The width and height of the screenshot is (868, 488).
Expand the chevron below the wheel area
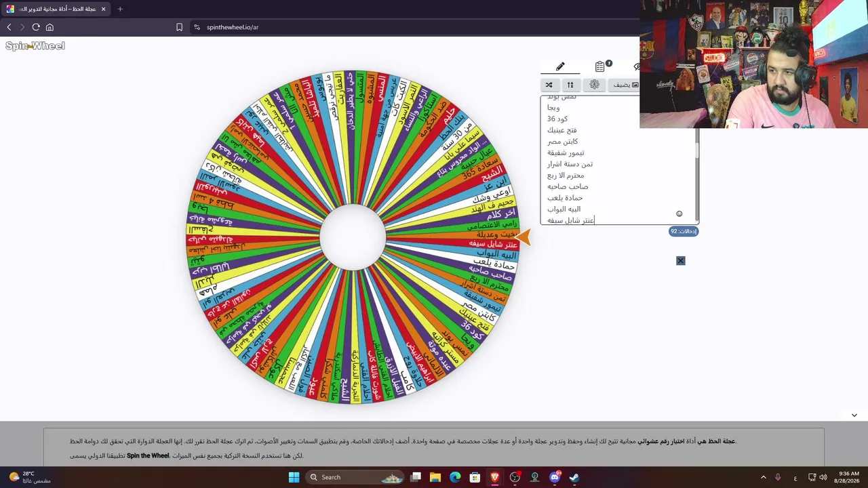pos(854,415)
